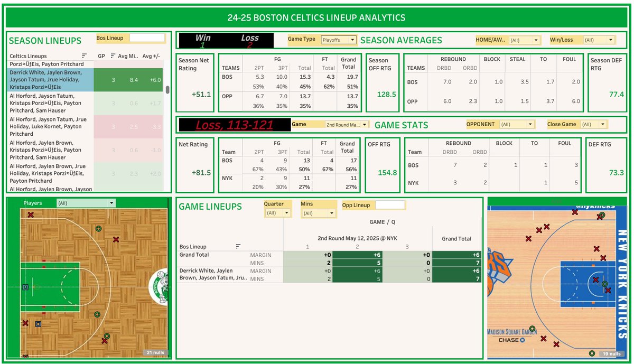
Task: Select the blue square marker on the Celtics baseline lane
Action: coord(25,287)
